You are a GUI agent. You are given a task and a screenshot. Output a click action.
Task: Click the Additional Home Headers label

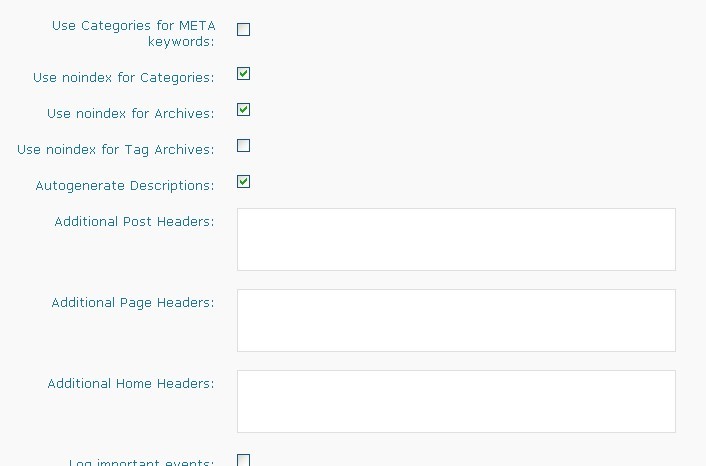[130, 384]
